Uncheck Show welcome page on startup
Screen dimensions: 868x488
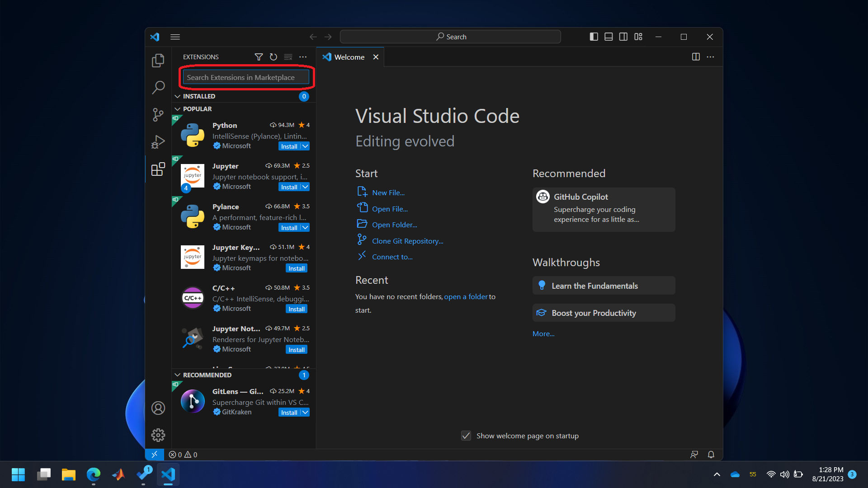466,436
